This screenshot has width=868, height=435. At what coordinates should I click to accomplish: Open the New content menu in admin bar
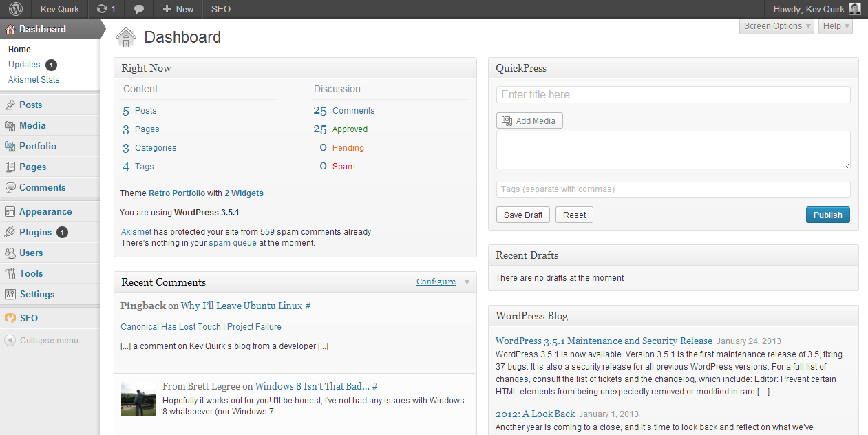(x=178, y=9)
